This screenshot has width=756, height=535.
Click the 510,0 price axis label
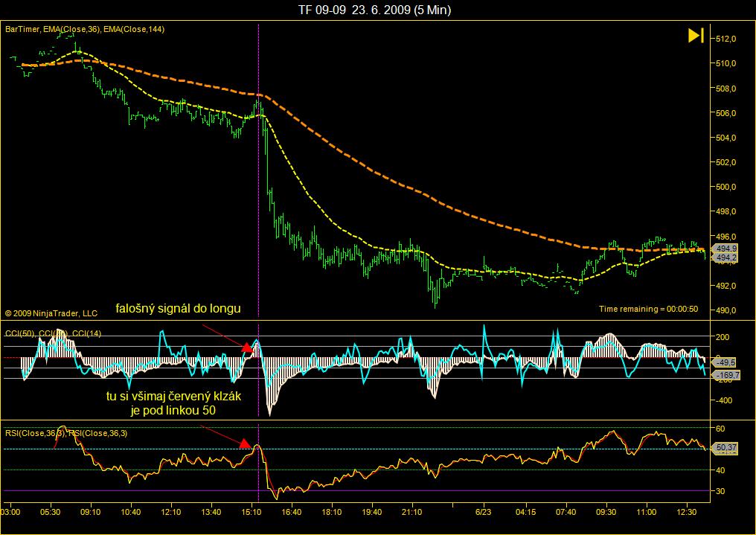726,63
